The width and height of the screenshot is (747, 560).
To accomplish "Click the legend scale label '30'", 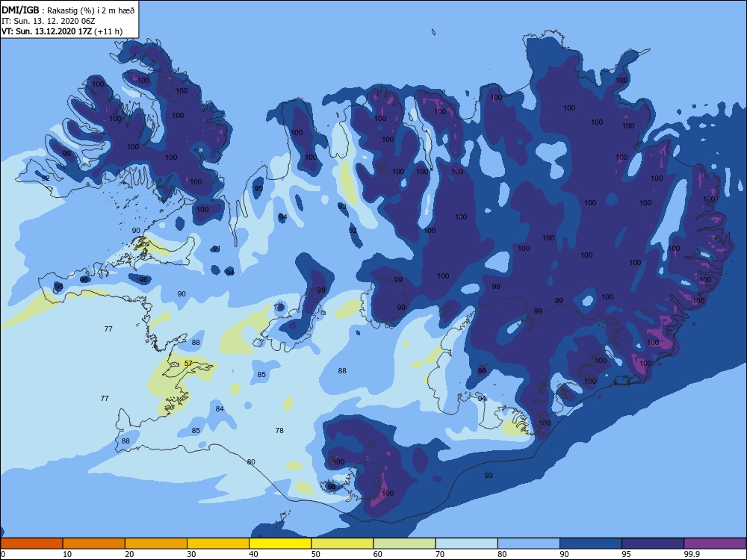I will (x=191, y=554).
